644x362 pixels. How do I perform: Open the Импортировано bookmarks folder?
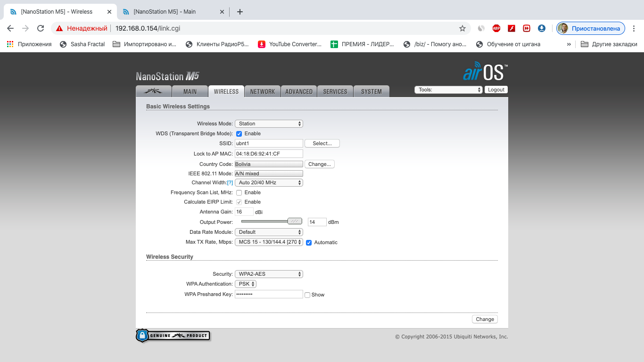click(x=145, y=44)
